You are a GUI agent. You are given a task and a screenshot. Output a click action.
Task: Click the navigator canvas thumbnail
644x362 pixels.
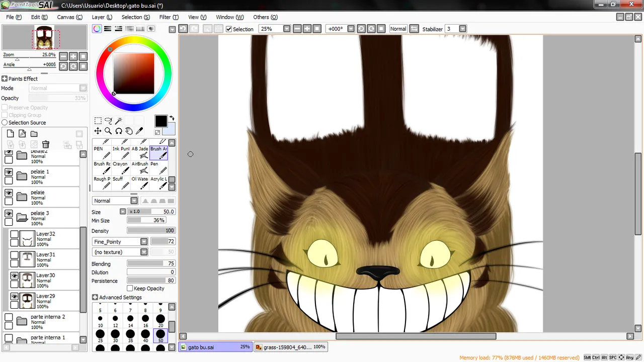[x=44, y=38]
